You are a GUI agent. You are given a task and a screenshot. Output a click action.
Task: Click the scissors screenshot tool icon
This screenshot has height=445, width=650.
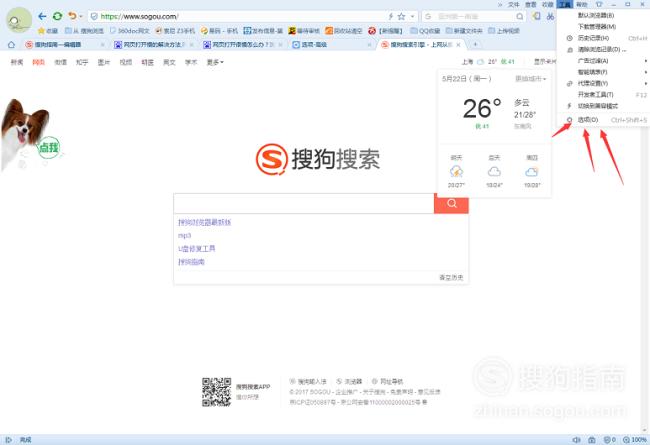(x=550, y=16)
